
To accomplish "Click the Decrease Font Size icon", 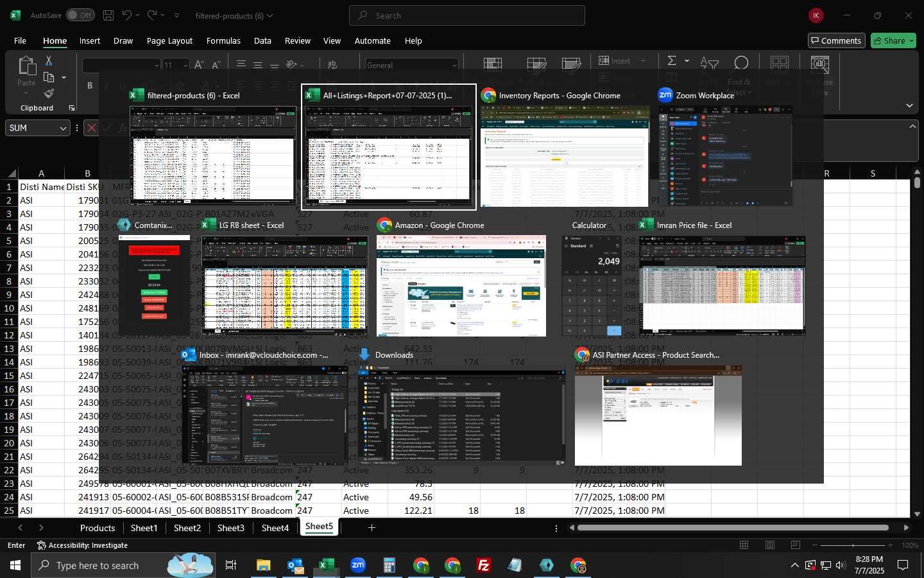I will pyautogui.click(x=216, y=65).
